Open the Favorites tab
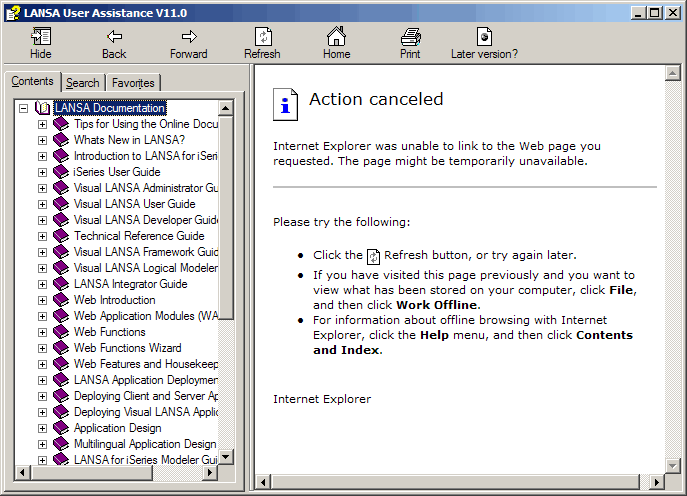Image resolution: width=687 pixels, height=496 pixels. pyautogui.click(x=133, y=83)
